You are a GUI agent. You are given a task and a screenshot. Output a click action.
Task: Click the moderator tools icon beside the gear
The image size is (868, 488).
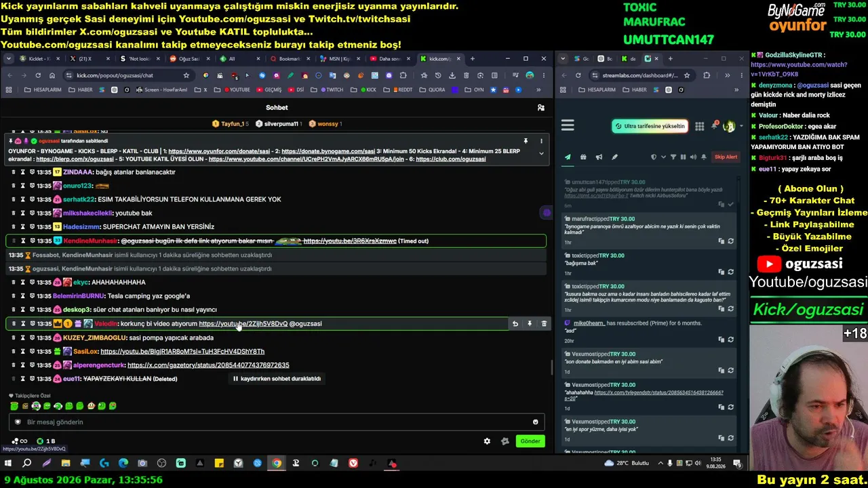pyautogui.click(x=505, y=441)
